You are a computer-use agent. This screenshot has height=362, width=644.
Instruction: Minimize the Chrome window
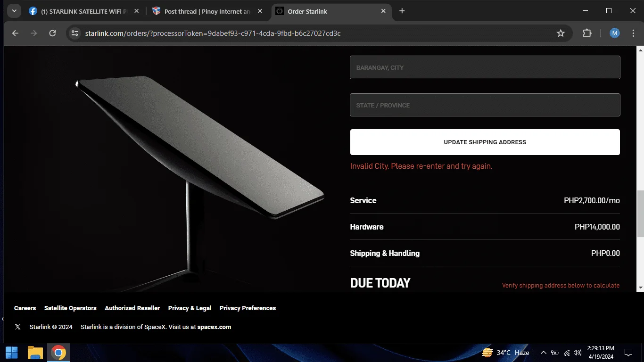586,11
